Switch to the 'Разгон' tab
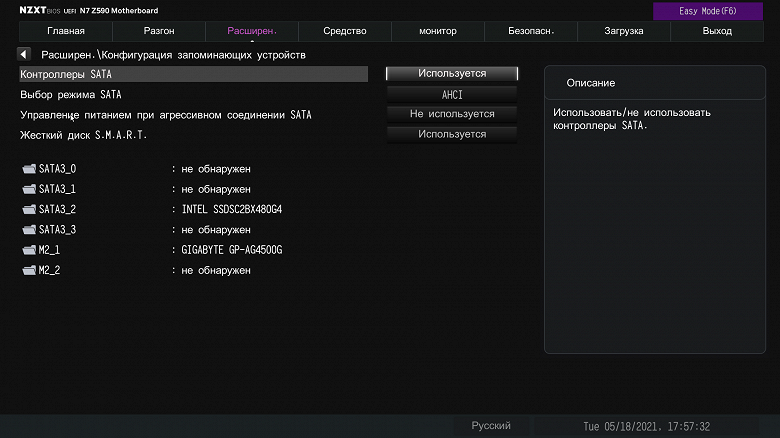This screenshot has width=780, height=438. pyautogui.click(x=159, y=32)
